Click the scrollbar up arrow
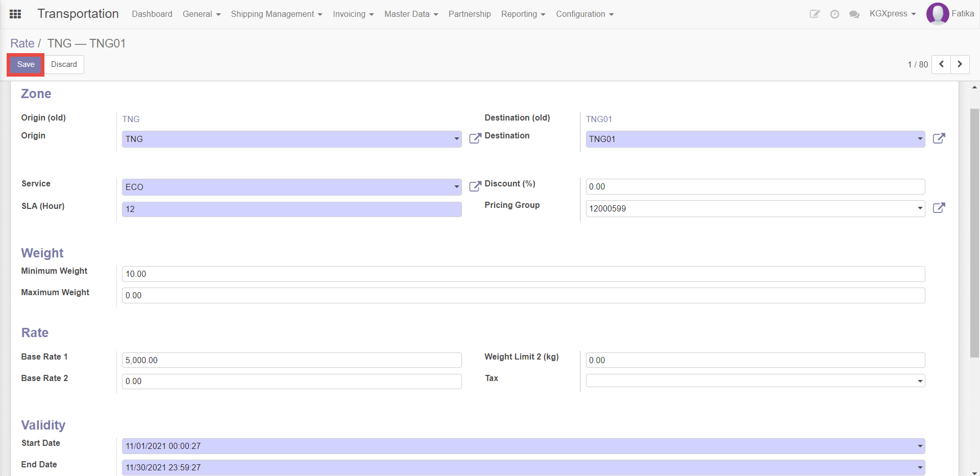 pyautogui.click(x=974, y=87)
